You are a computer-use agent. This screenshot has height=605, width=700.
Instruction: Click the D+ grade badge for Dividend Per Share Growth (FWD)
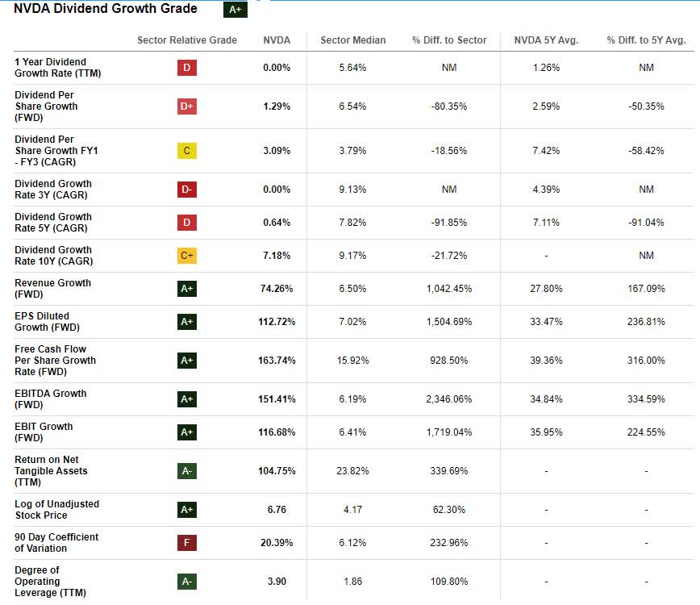pyautogui.click(x=187, y=106)
